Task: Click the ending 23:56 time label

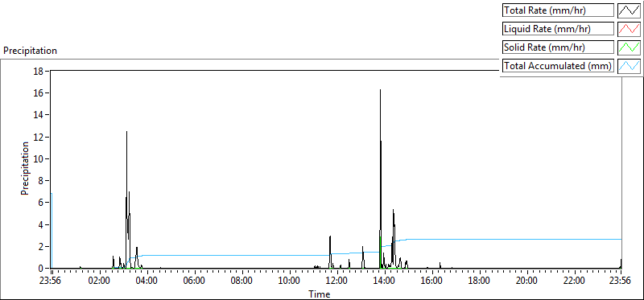Action: tap(621, 282)
